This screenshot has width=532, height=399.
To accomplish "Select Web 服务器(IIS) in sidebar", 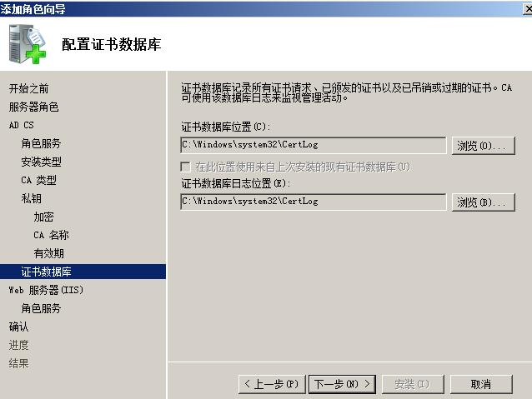I will coord(46,290).
